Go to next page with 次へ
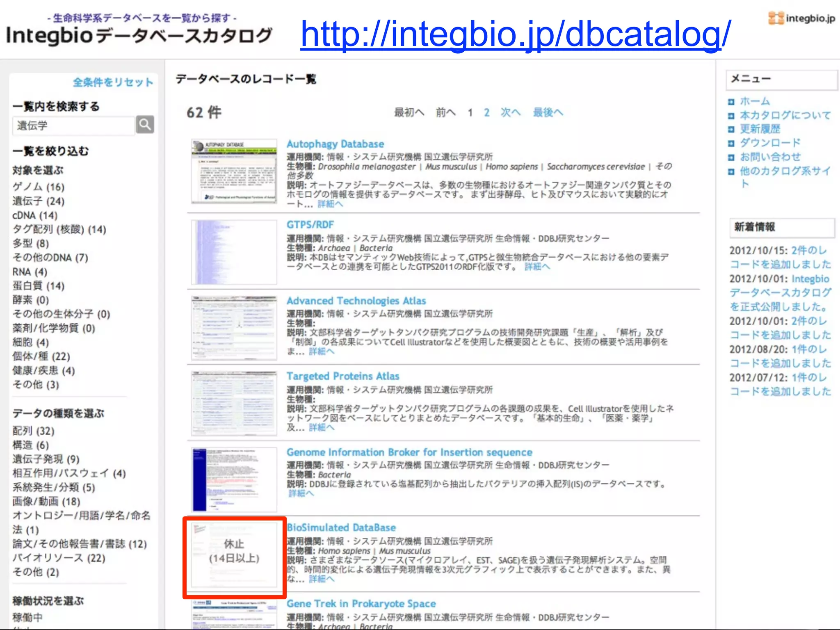This screenshot has height=630, width=840. click(x=510, y=112)
